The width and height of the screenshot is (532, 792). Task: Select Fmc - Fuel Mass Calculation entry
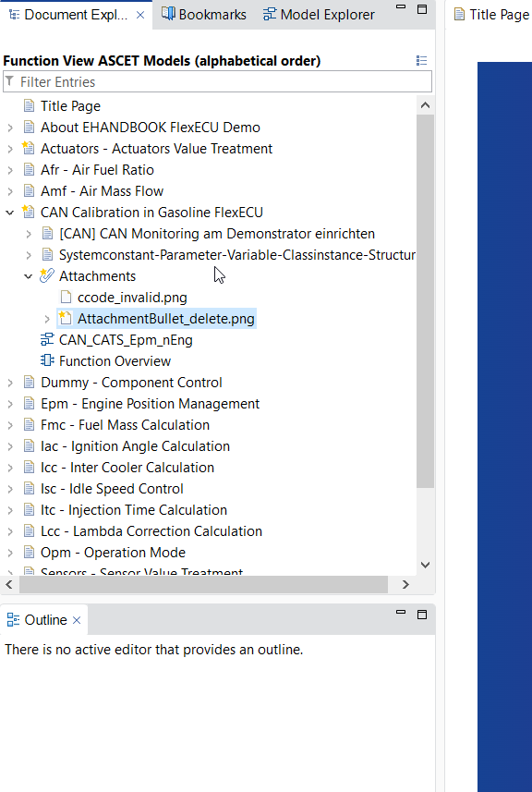[x=126, y=425]
